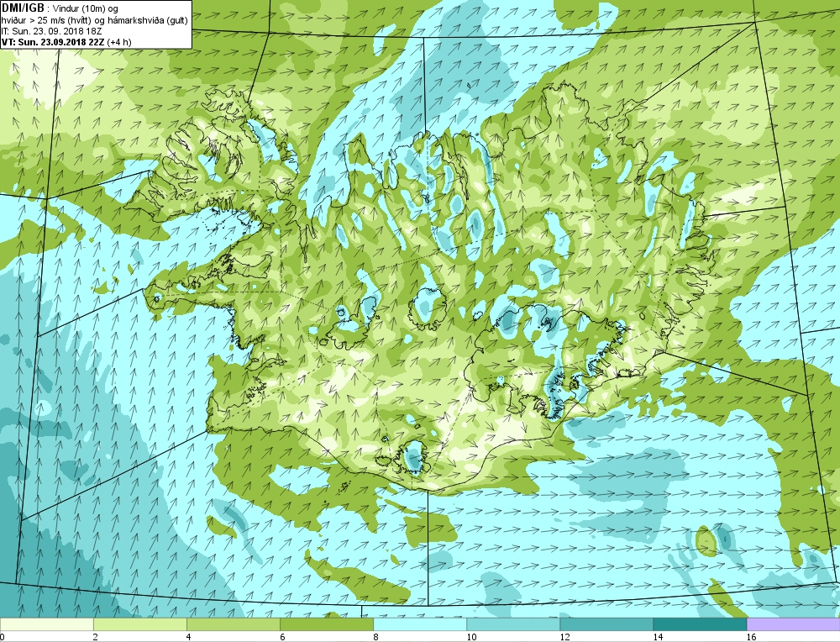The width and height of the screenshot is (840, 642).
Task: Select the 6–8 darker green swatch
Action: coord(326,624)
